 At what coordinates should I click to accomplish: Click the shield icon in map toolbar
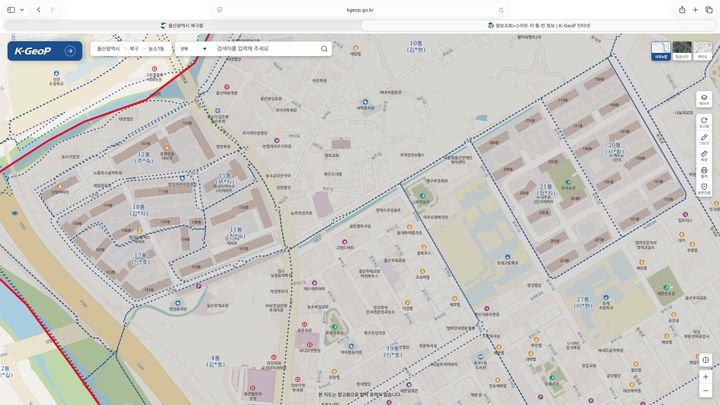(704, 189)
